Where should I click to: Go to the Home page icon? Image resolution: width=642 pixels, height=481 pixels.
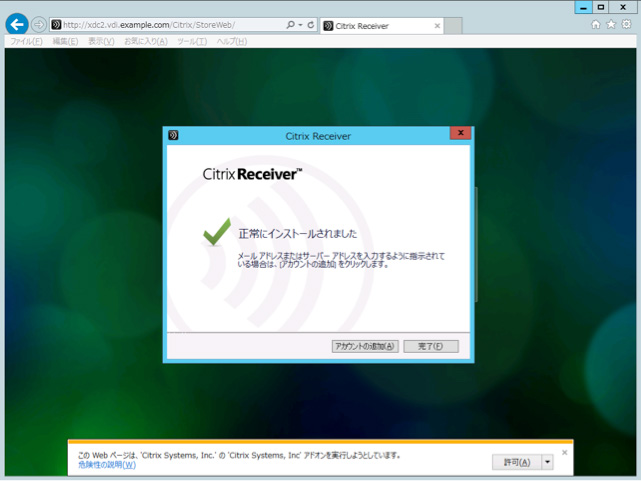[596, 25]
